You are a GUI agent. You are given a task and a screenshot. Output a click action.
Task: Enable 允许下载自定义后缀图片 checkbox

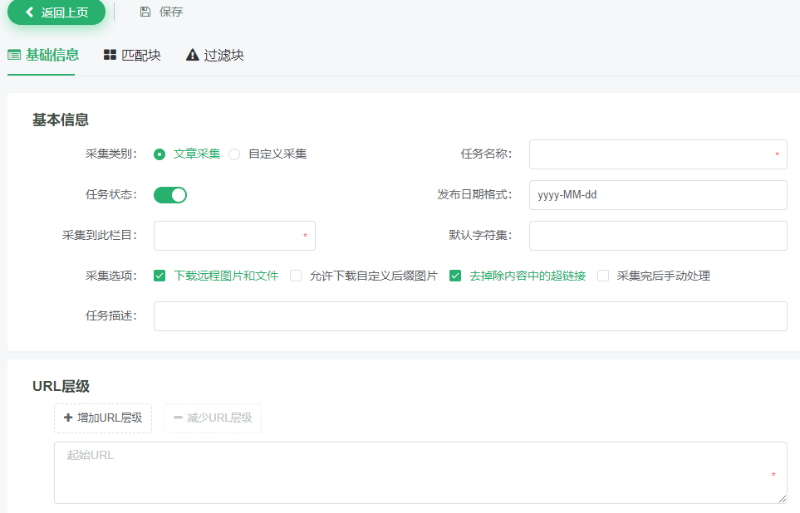295,276
